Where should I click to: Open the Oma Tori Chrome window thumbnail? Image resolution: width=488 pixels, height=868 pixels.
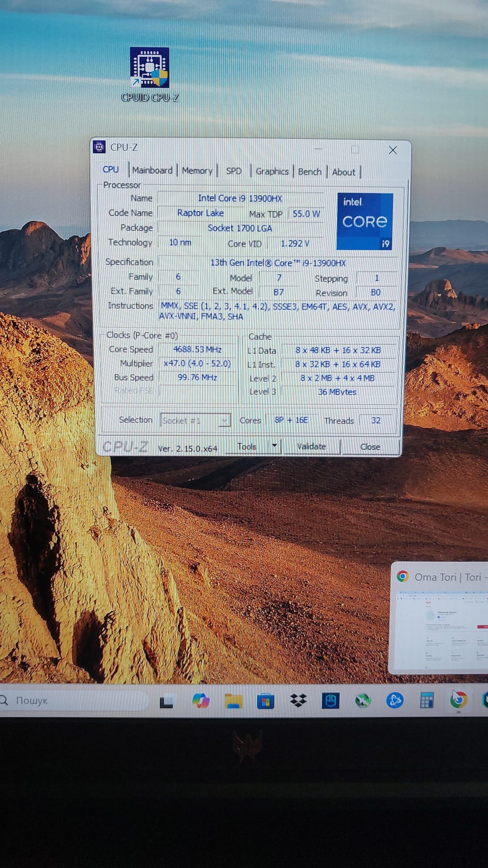pos(440,618)
